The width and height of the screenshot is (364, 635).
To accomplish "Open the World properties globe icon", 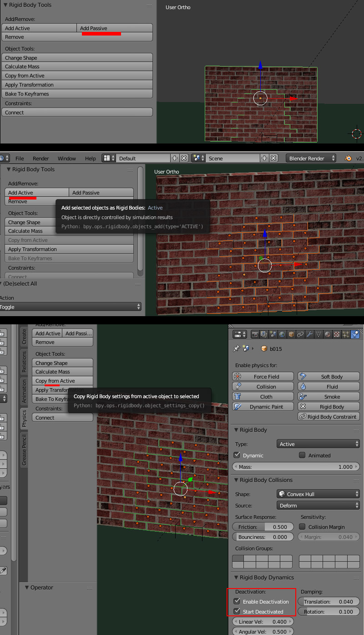I will (x=282, y=334).
